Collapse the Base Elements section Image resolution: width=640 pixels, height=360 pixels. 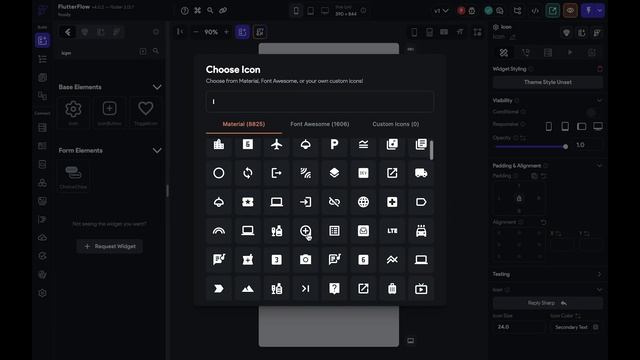pyautogui.click(x=157, y=87)
